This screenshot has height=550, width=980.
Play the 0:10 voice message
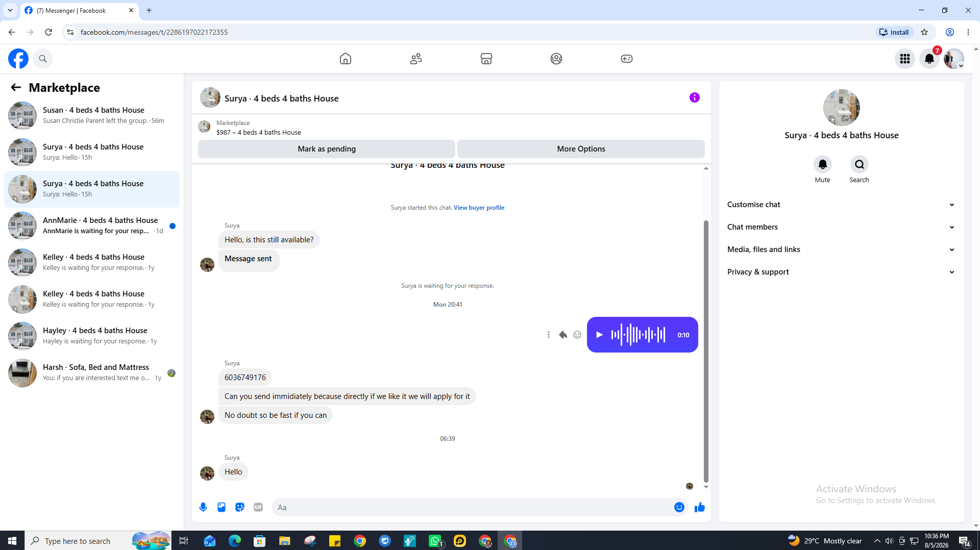click(x=599, y=335)
